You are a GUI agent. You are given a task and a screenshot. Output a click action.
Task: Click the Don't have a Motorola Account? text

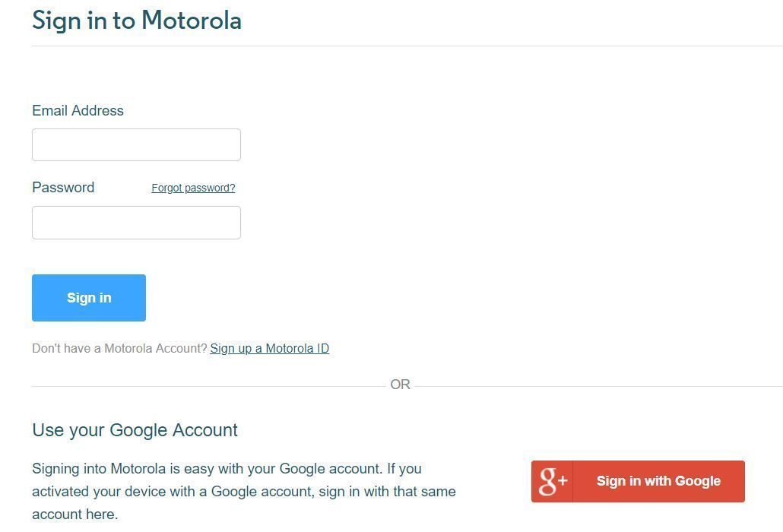point(119,348)
